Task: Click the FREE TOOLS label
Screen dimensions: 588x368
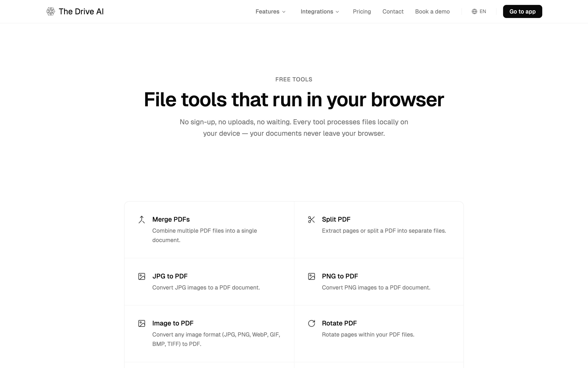Action: (294, 79)
